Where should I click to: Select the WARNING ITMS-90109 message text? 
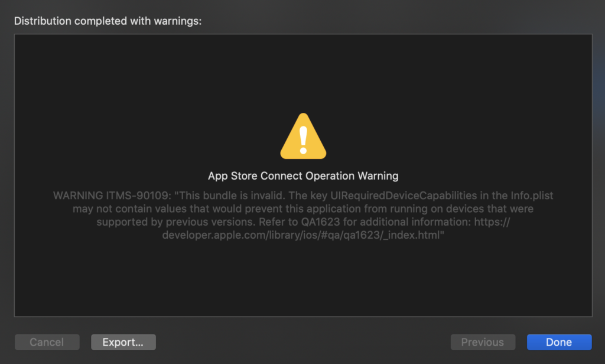point(106,195)
